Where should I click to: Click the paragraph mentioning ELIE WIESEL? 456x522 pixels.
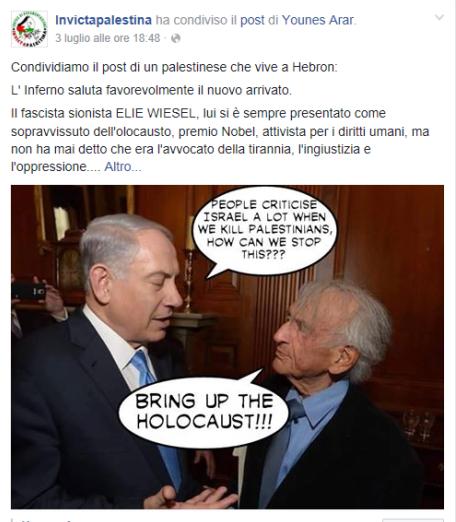coord(220,140)
